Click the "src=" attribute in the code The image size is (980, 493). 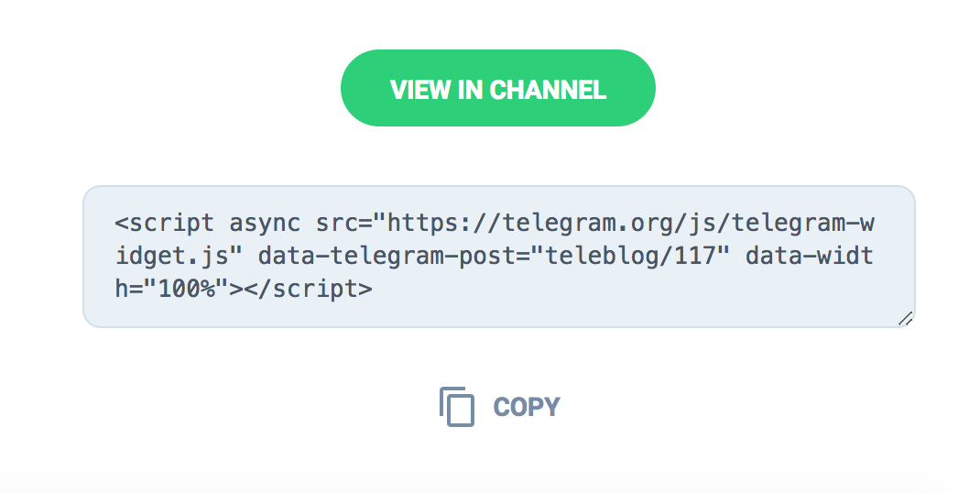coord(343,224)
